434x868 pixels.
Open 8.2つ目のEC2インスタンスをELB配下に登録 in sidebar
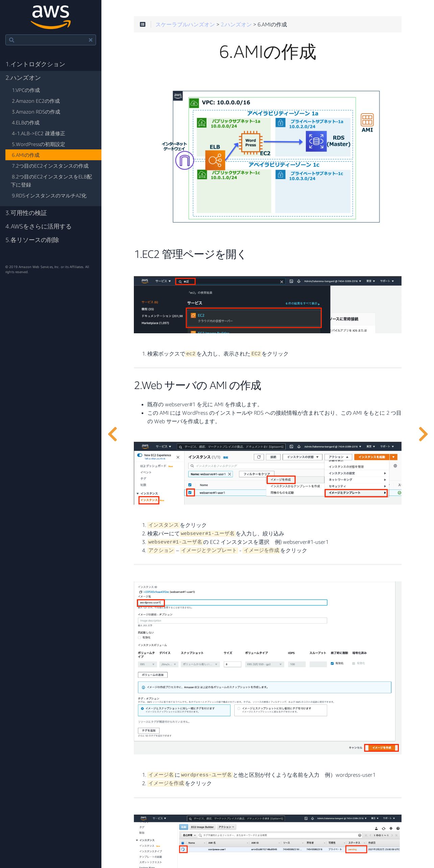tap(53, 181)
